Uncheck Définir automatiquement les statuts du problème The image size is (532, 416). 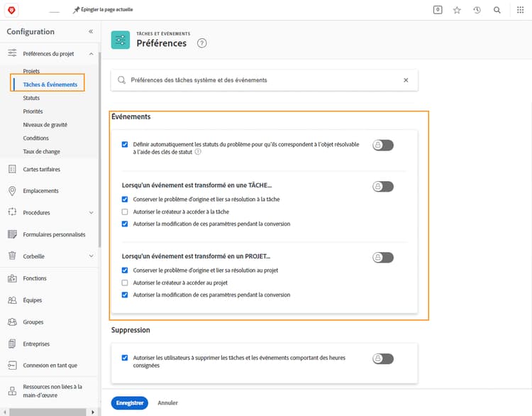[x=125, y=144]
